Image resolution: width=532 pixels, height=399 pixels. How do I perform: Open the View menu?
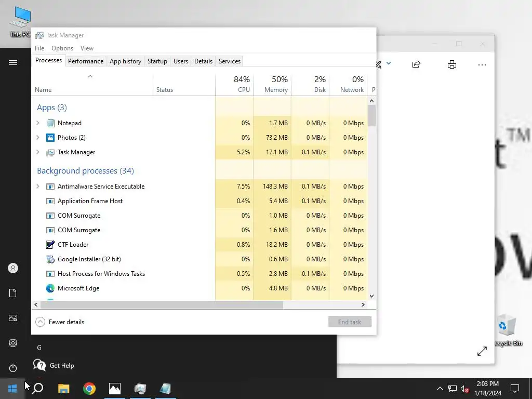coord(87,48)
